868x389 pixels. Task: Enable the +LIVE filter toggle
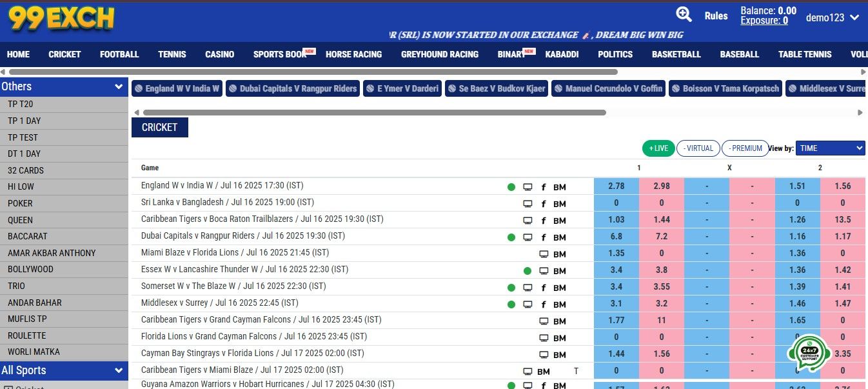pyautogui.click(x=658, y=148)
